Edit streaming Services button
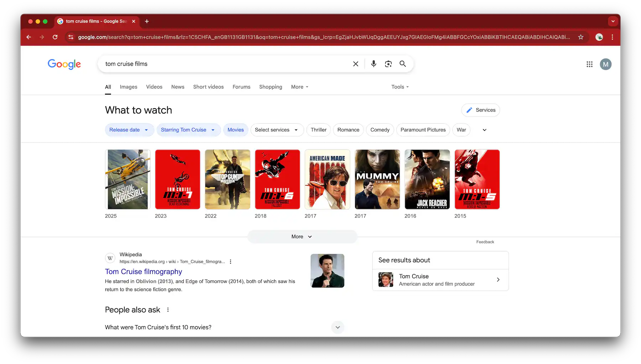This screenshot has width=641, height=364. 481,110
